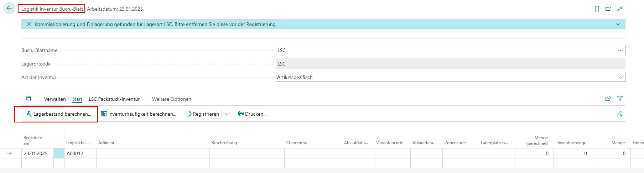The image size is (644, 173).
Task: Dismiss the LSC notification with X
Action: tap(29, 24)
